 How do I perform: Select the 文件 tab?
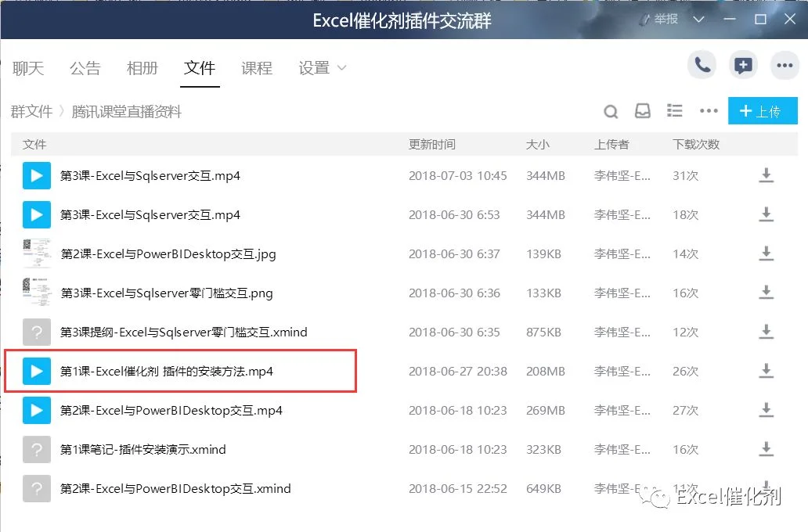coord(200,67)
